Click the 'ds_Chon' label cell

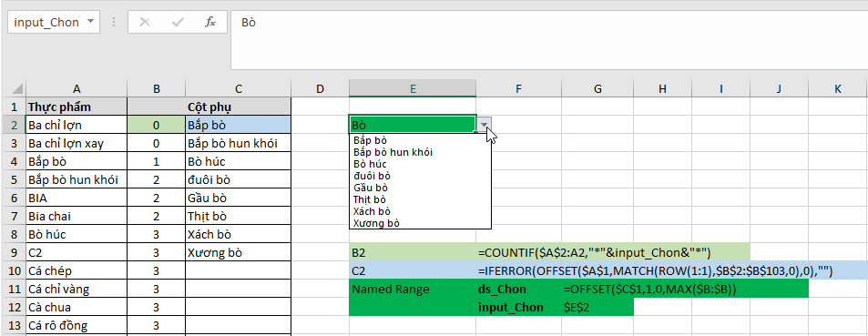pos(518,289)
